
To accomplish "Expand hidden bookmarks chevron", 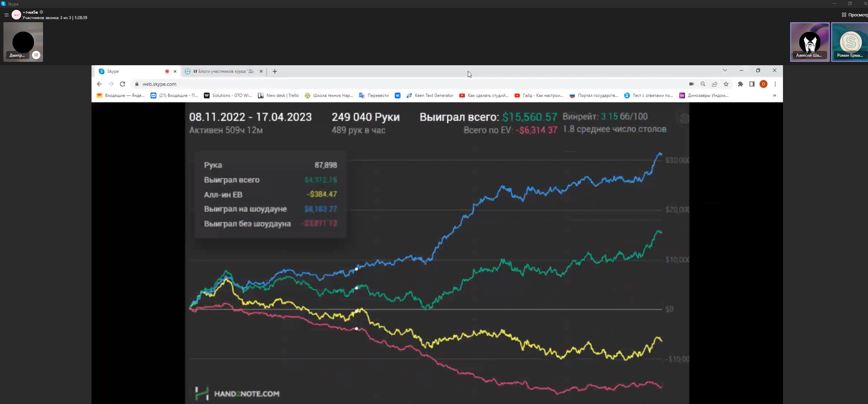I will (x=774, y=96).
